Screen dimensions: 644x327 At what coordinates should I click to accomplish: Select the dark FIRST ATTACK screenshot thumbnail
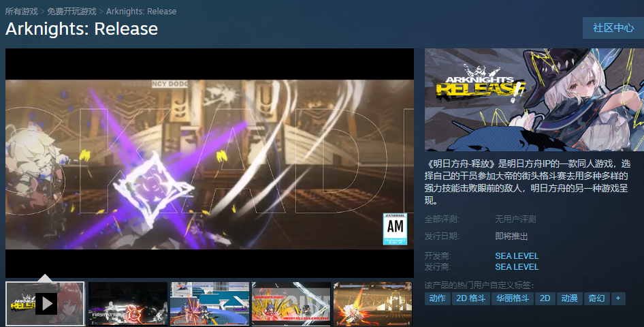click(128, 304)
